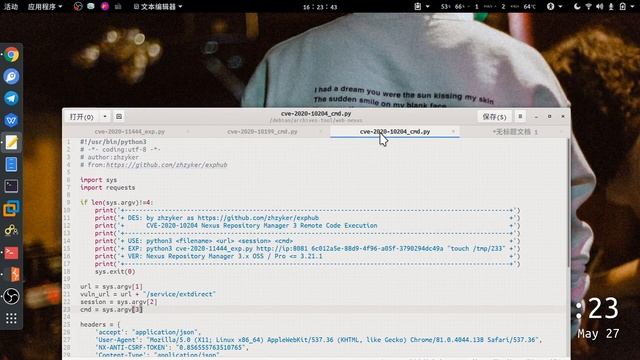Launch OBS Studio from the dock
The image size is (640, 360).
(11, 297)
